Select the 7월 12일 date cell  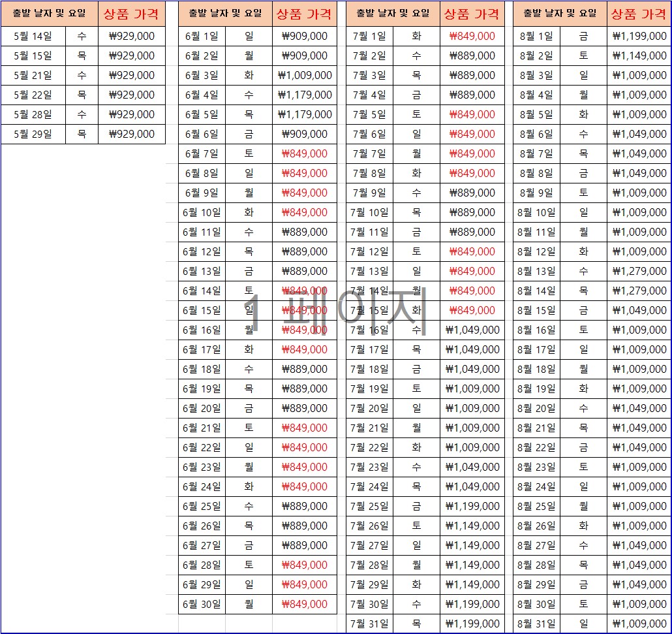click(369, 252)
